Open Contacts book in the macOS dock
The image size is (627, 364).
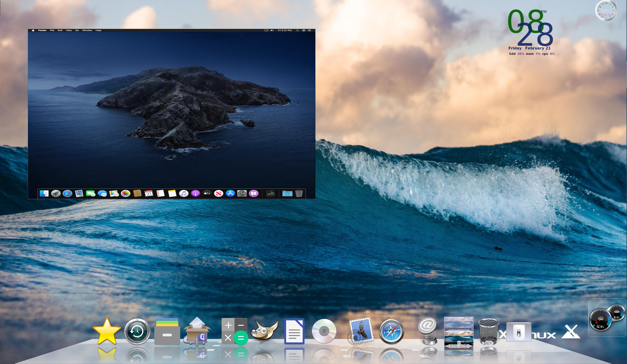coord(137,193)
